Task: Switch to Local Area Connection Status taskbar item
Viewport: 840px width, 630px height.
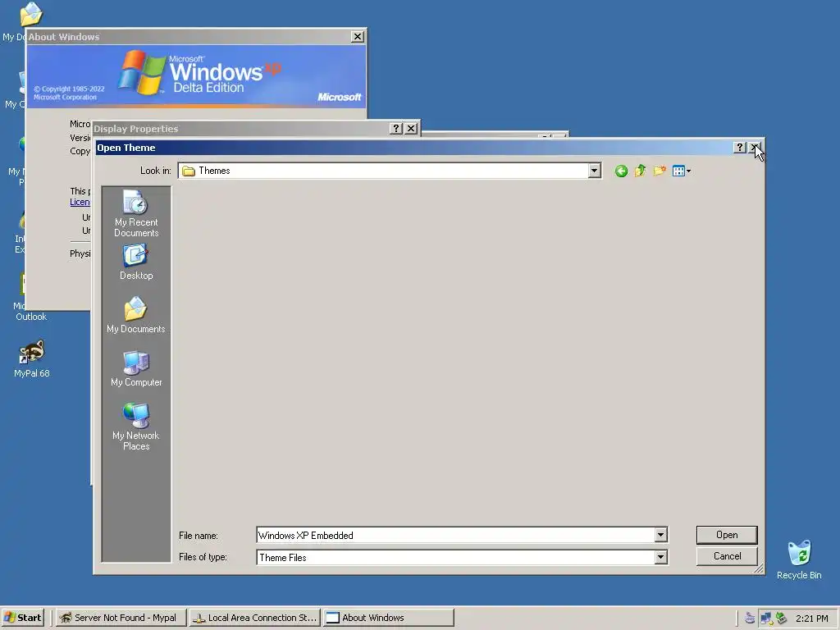Action: pos(255,618)
